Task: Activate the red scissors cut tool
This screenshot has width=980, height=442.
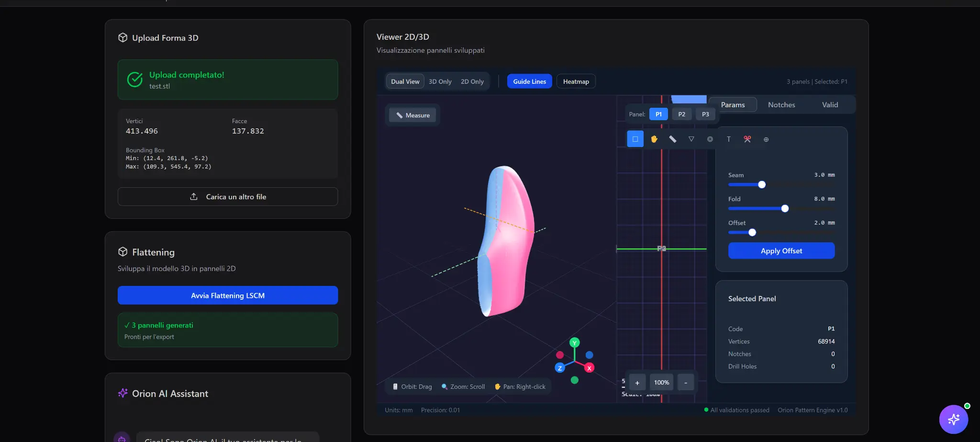Action: [747, 139]
